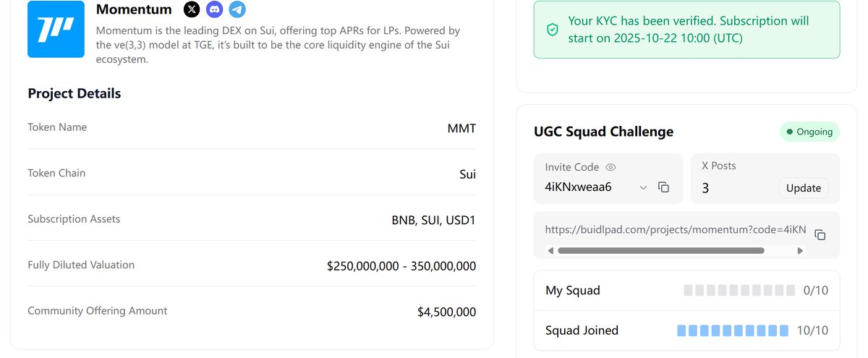Image resolution: width=868 pixels, height=358 pixels.
Task: Click the UGC Squad Challenge heading
Action: click(x=603, y=132)
